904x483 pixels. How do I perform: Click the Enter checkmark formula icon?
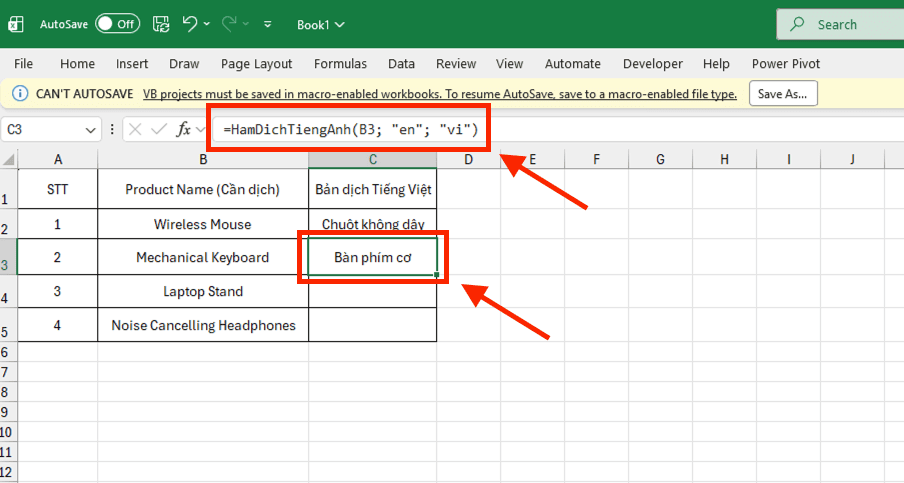click(159, 129)
